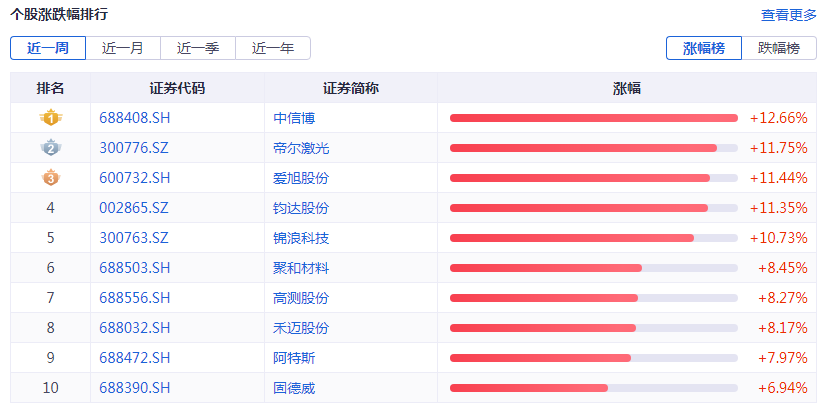Click the gold first-place medal icon
This screenshot has width=823, height=411.
point(50,118)
